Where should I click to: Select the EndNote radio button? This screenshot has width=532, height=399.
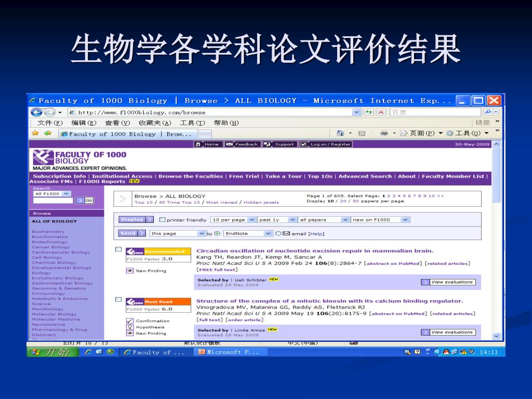point(217,233)
